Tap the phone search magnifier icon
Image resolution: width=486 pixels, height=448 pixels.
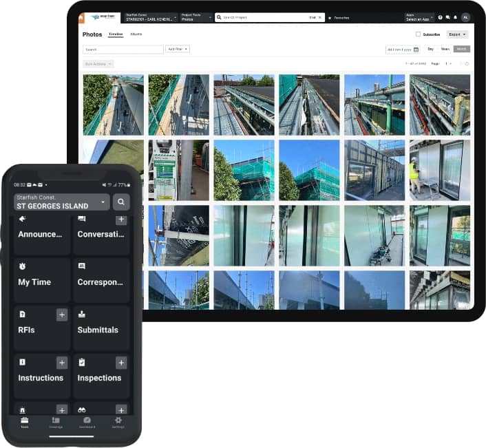(121, 202)
